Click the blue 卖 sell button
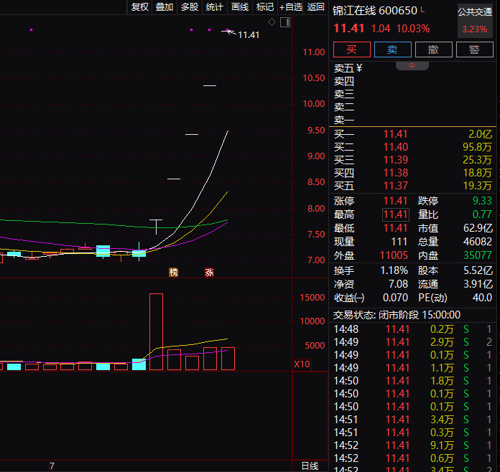 click(393, 50)
